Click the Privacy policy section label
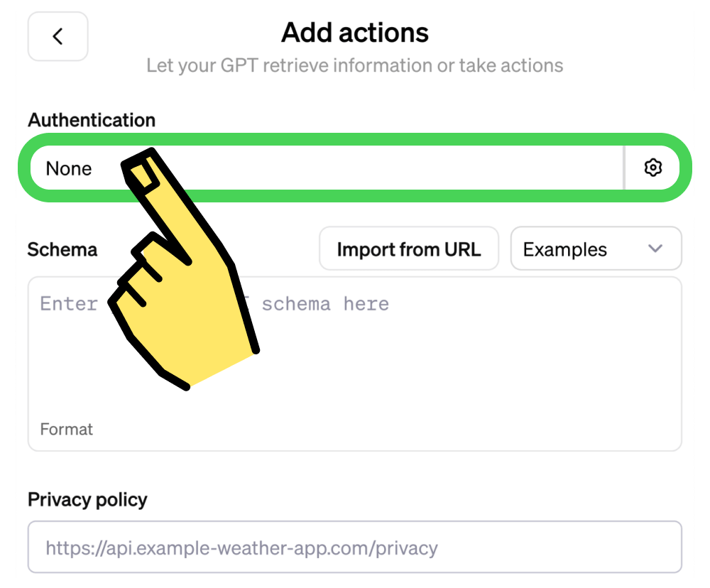 (87, 499)
